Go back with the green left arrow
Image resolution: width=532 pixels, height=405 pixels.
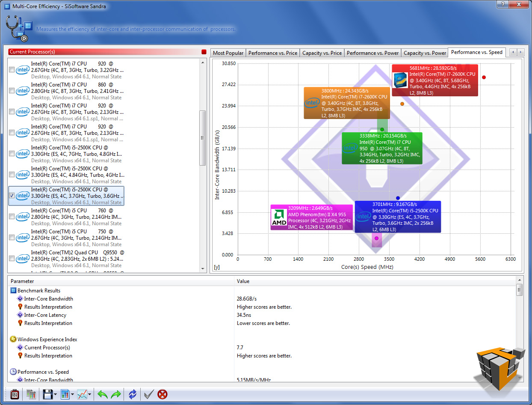[102, 394]
